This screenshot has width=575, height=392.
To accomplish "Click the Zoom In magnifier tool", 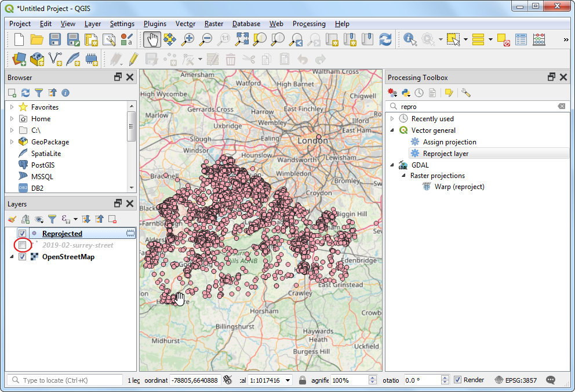I will [x=188, y=39].
